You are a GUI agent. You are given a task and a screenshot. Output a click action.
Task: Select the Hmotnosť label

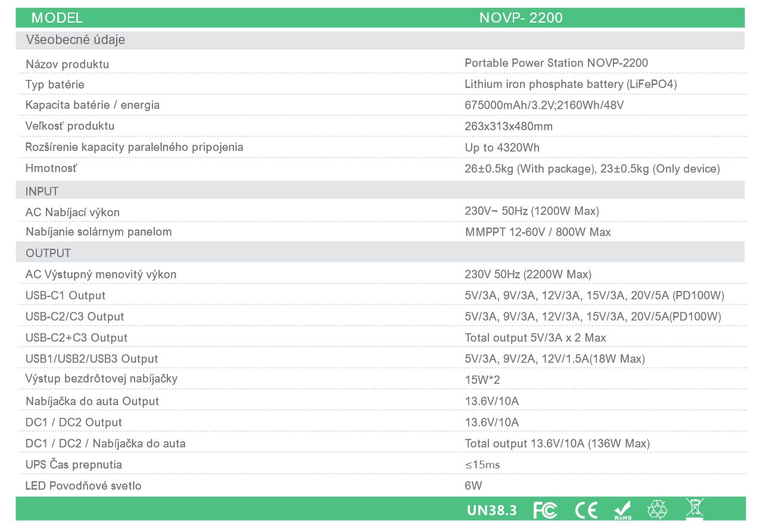tap(51, 168)
